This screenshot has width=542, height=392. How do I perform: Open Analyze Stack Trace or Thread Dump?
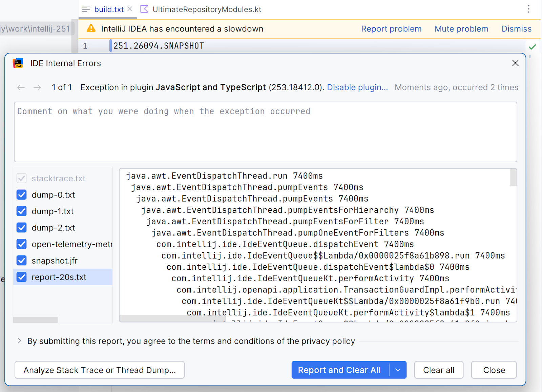pos(100,370)
